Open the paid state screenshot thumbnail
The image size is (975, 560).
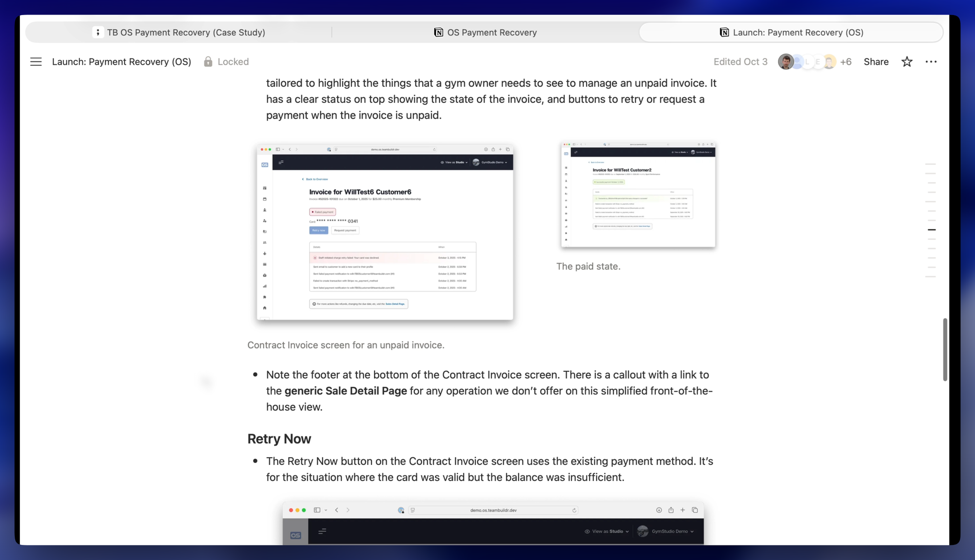click(638, 194)
